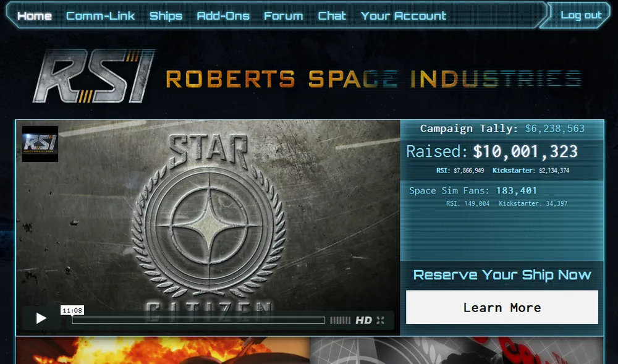618x364 pixels.
Task: Open the Comm-Link page
Action: 101,15
